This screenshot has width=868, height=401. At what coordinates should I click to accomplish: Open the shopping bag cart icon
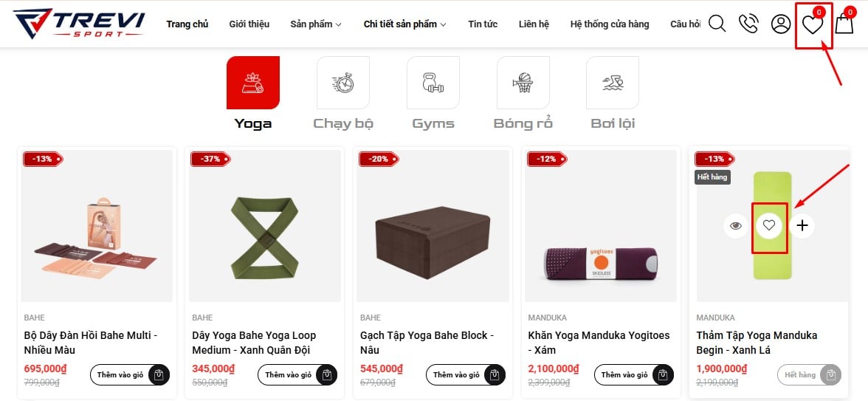click(x=844, y=24)
